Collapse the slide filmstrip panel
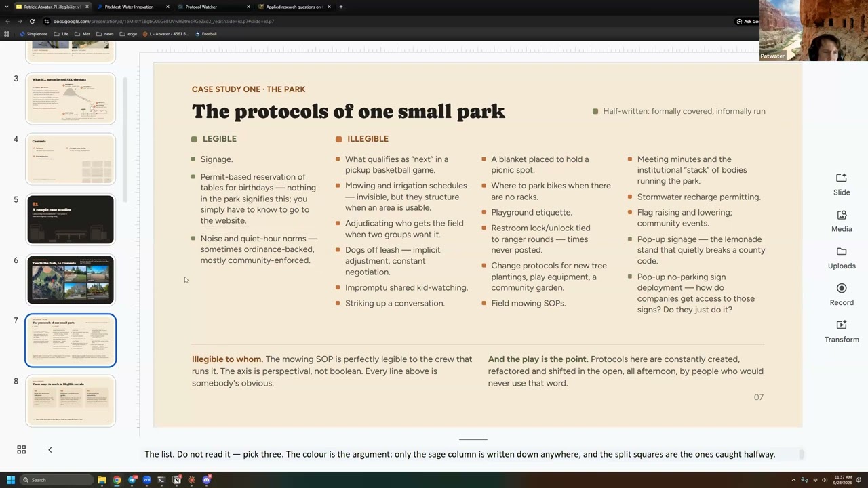Screen dimensions: 868x488 (x=50, y=449)
